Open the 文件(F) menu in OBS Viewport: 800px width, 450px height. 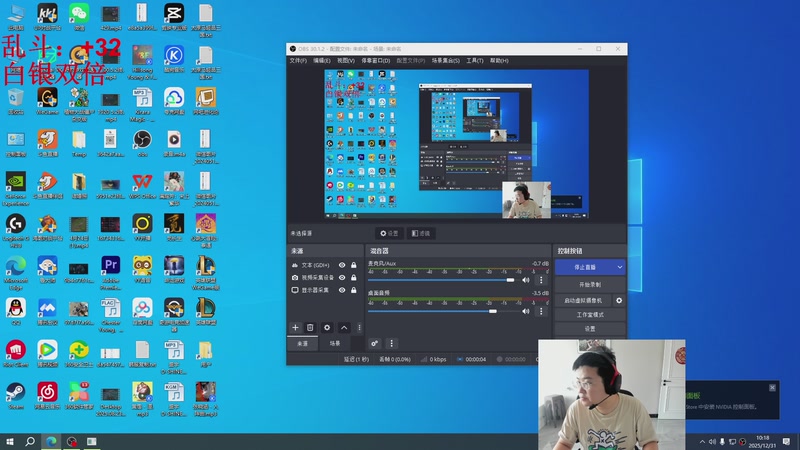click(x=298, y=61)
